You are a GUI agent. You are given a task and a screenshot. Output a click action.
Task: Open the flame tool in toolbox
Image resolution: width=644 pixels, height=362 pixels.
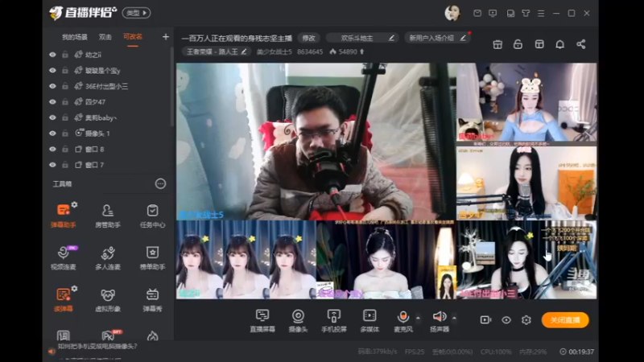pyautogui.click(x=152, y=335)
